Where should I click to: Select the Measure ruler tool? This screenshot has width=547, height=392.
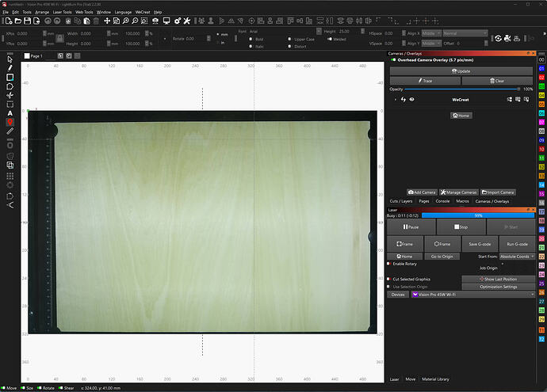tap(10, 131)
